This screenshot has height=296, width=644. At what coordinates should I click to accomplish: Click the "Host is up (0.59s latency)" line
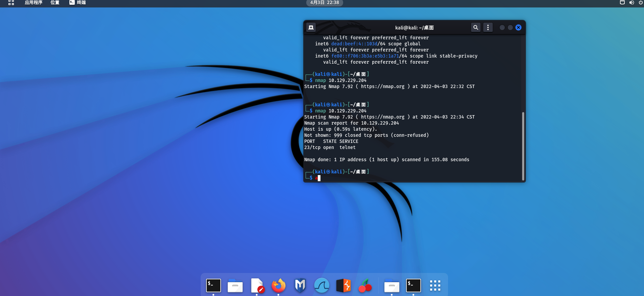pos(340,129)
